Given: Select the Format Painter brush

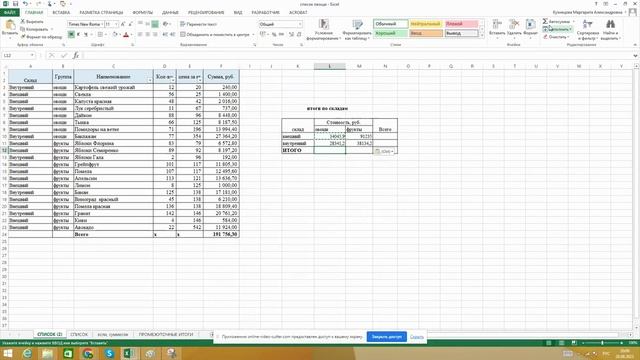Looking at the screenshot, I should (23, 37).
